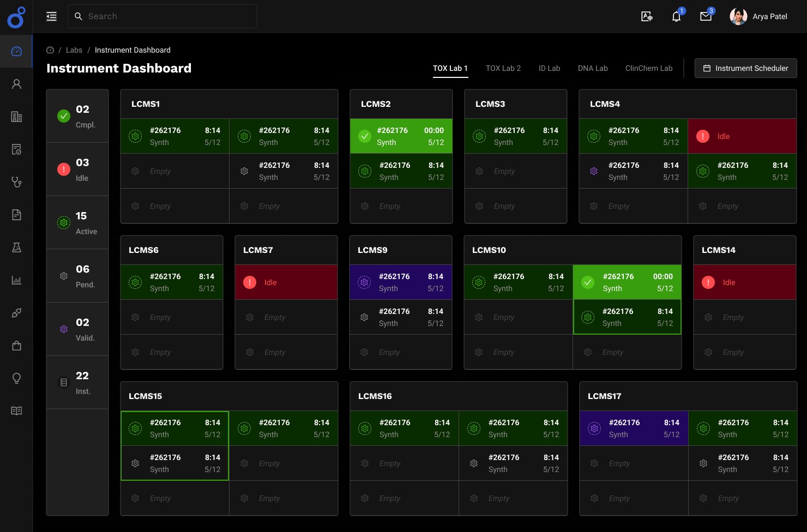Click the green checkmark icon in LCMS2
This screenshot has width=807, height=532.
(x=365, y=136)
